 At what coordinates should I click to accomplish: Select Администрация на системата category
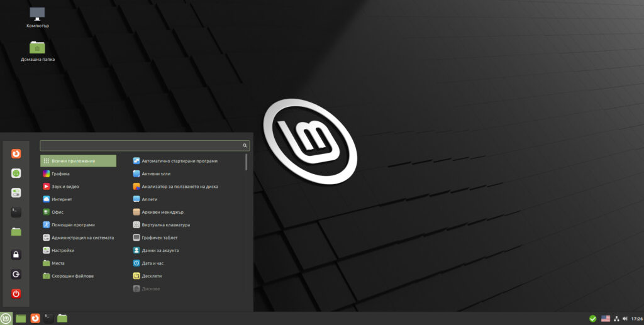[78, 238]
